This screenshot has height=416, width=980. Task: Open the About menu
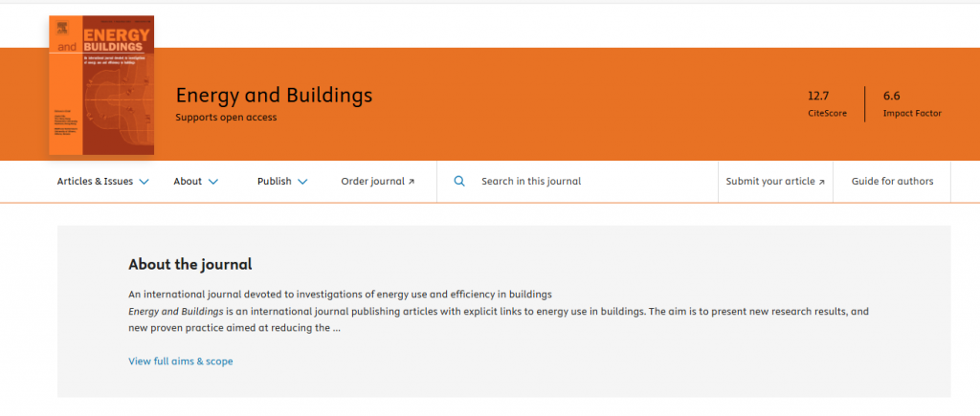pos(196,181)
